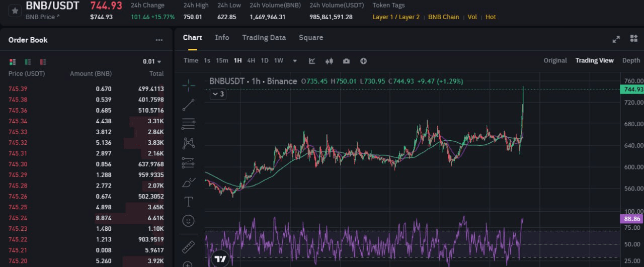Set chart interval to 1s
Screen dimensions: 644x267
pyautogui.click(x=207, y=61)
